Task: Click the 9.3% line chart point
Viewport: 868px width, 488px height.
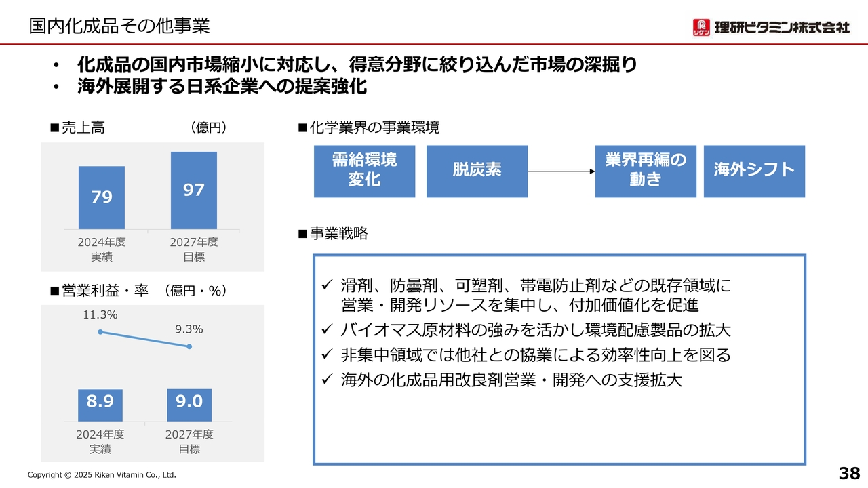Action: [x=189, y=346]
